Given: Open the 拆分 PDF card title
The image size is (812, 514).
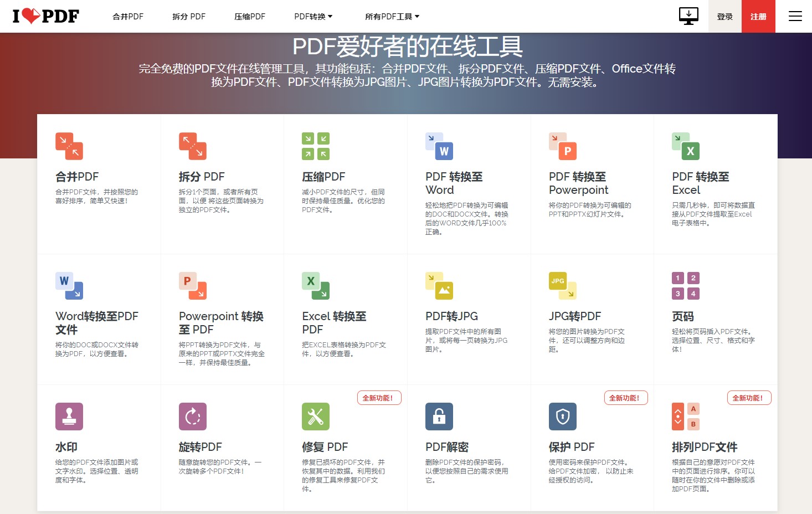Looking at the screenshot, I should [x=202, y=177].
